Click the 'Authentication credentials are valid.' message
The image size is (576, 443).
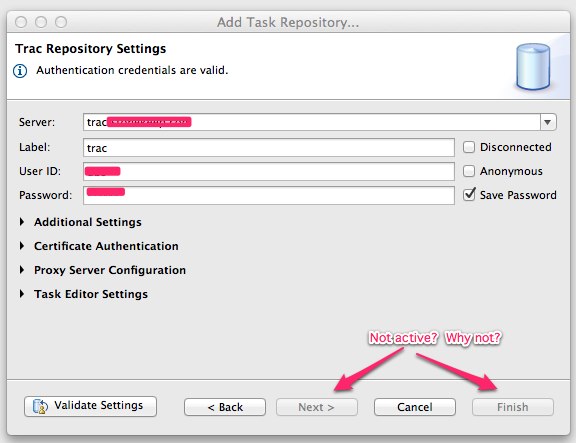tap(132, 70)
